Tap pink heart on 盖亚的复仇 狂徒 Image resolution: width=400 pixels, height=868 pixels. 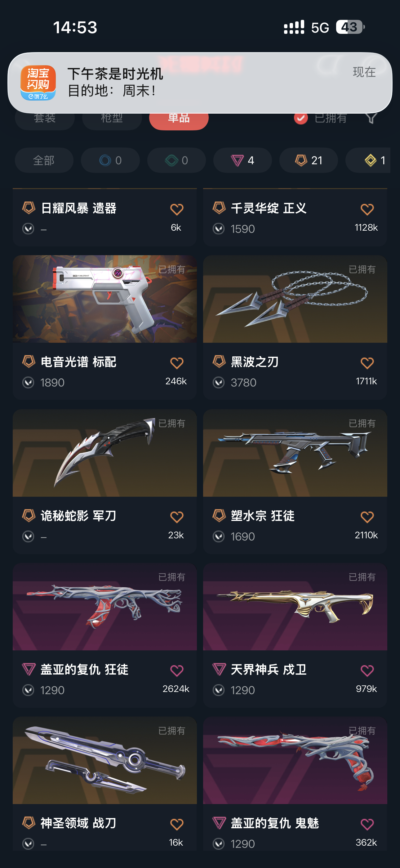click(x=176, y=671)
